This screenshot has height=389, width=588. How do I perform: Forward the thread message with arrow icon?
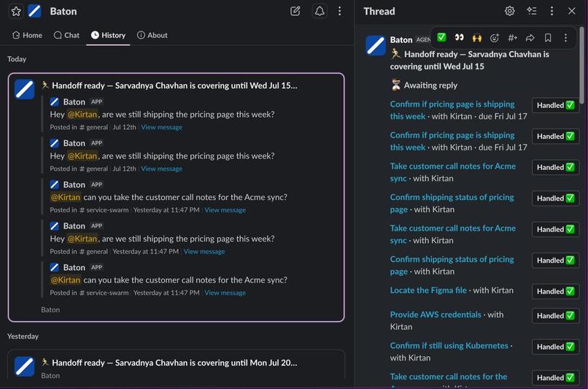(x=530, y=37)
